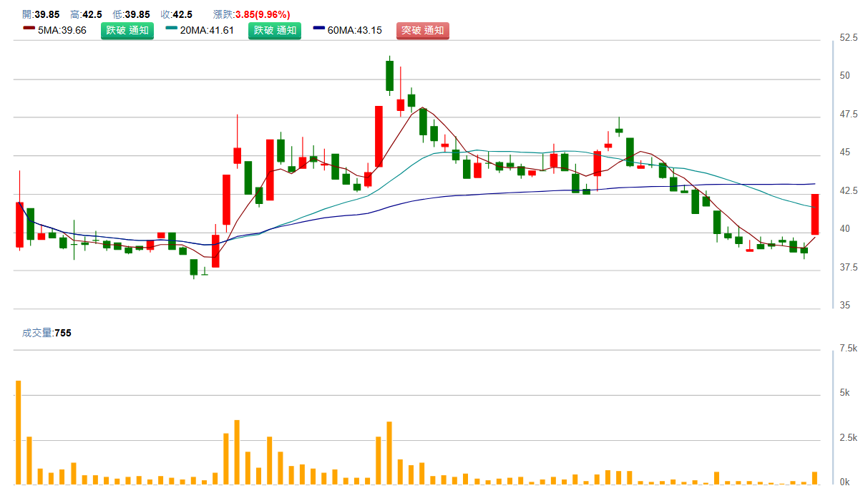This screenshot has width=868, height=501.
Task: Click the tallest green candlestick near 51
Action: pos(390,76)
